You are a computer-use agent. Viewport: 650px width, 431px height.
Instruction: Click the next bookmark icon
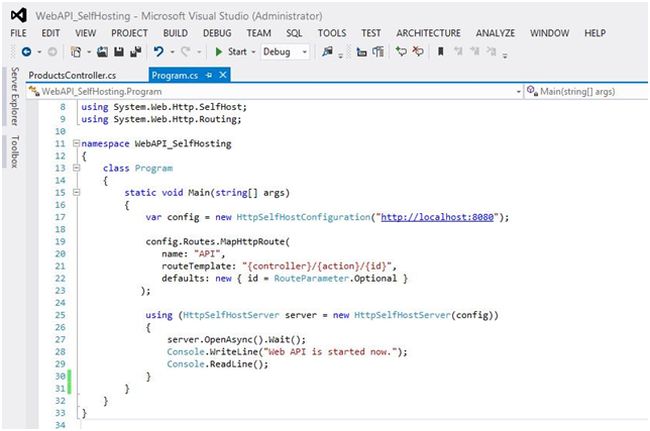(475, 52)
